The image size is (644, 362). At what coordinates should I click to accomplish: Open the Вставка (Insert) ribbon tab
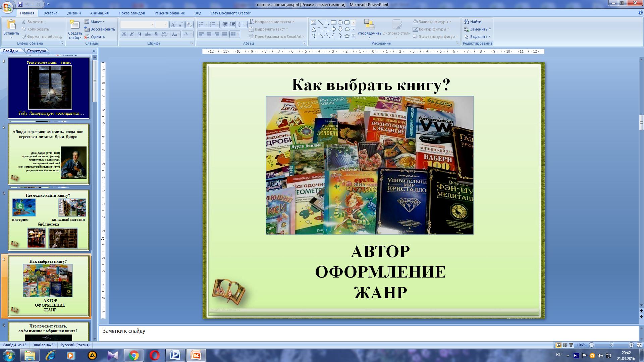coord(50,13)
